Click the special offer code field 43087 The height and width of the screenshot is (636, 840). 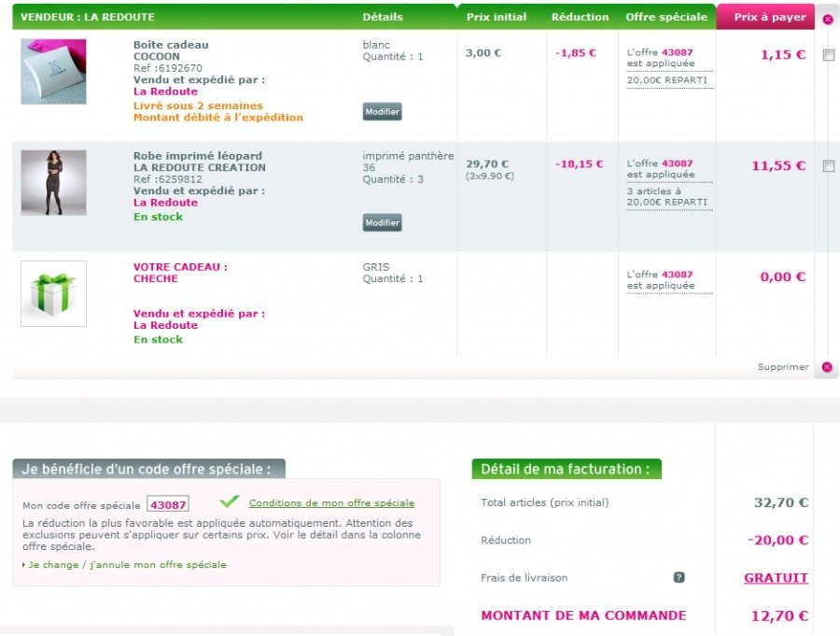tap(169, 504)
